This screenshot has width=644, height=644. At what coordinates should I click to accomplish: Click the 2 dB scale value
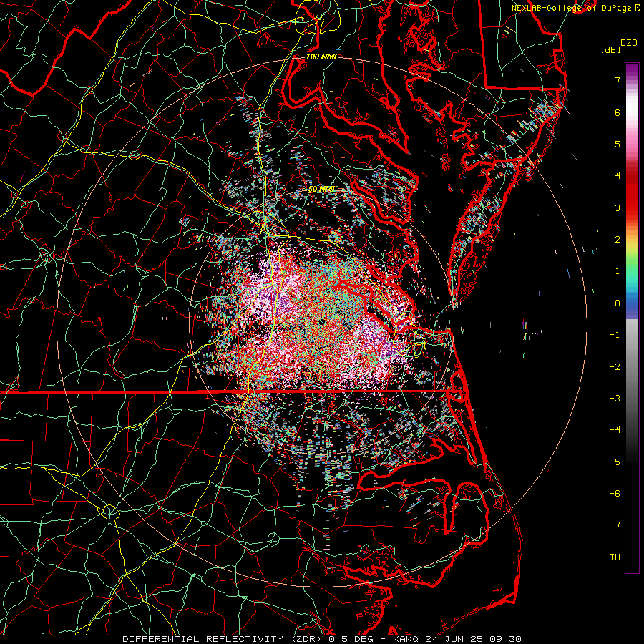[618, 240]
